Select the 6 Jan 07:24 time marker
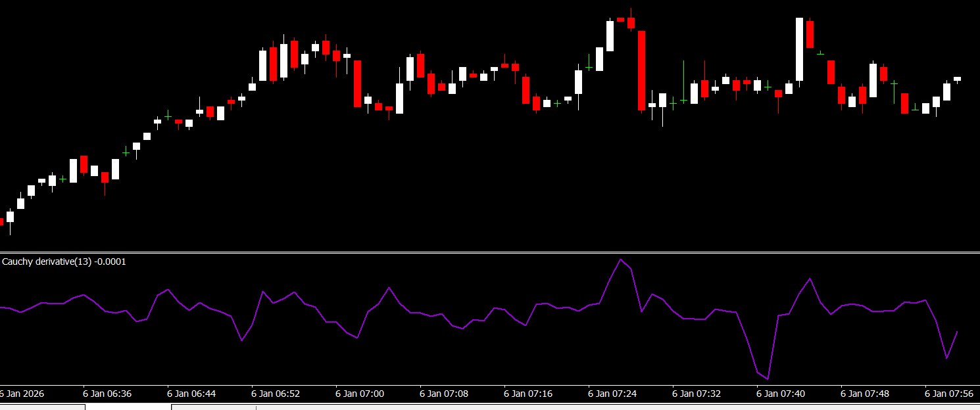Image resolution: width=980 pixels, height=410 pixels. pyautogui.click(x=612, y=394)
